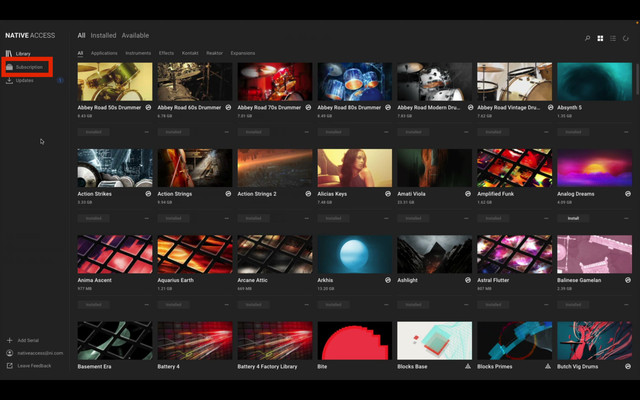Viewport: 640px width, 400px height.
Task: Open options menu for Balinese Gamelan
Action: coord(626,305)
